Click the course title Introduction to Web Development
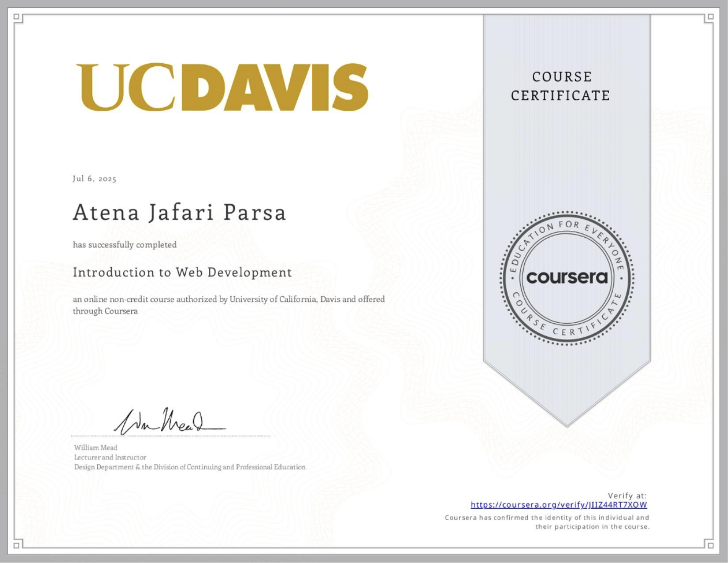Image resolution: width=728 pixels, height=563 pixels. click(x=182, y=273)
